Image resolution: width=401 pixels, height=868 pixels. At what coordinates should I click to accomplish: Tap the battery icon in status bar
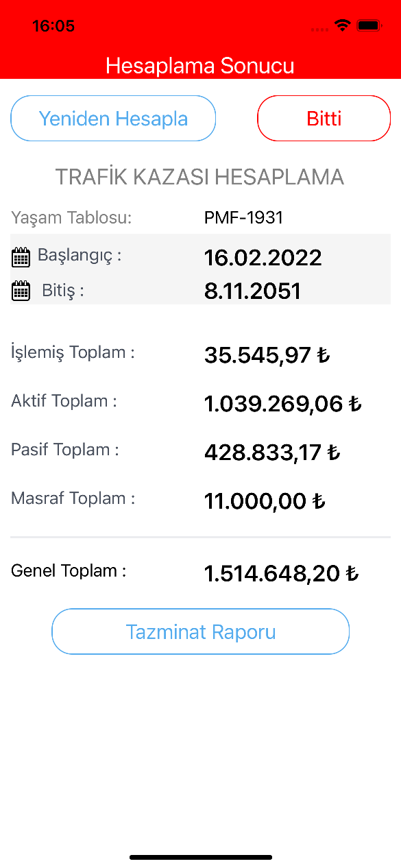tap(369, 26)
